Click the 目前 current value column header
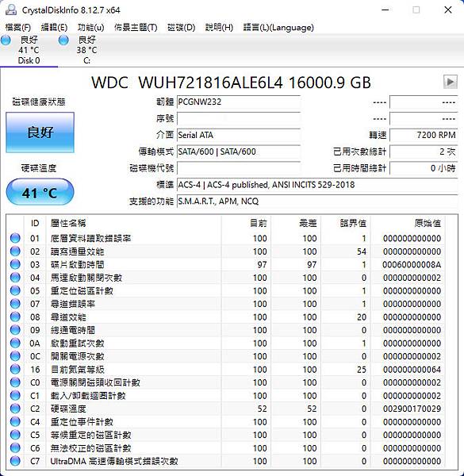Image resolution: width=464 pixels, height=476 pixels. (247, 224)
